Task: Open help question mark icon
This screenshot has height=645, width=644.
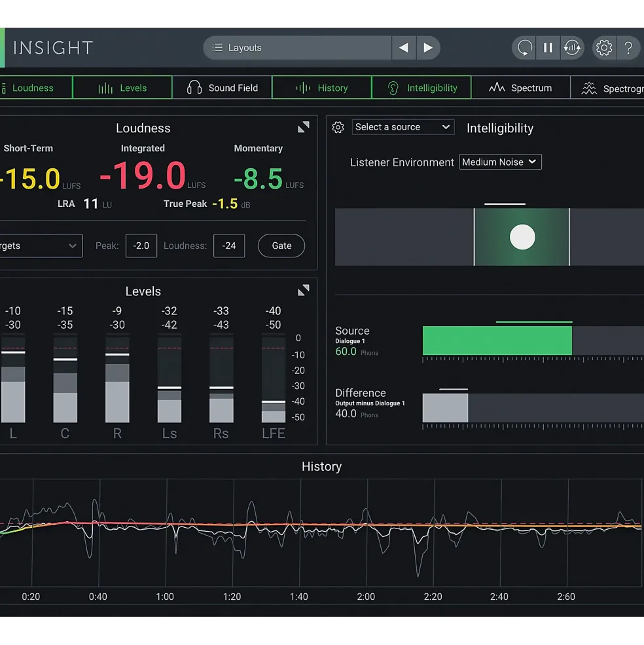Action: pos(628,48)
